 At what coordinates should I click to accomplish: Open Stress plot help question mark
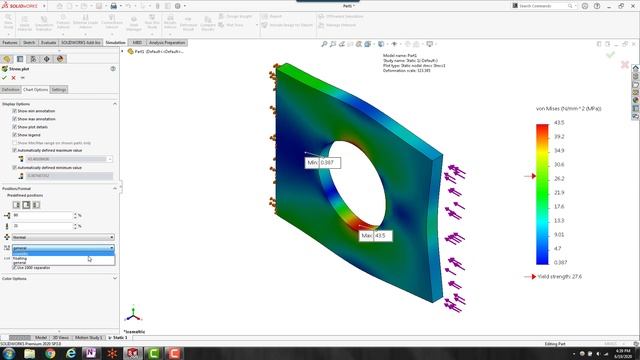113,69
